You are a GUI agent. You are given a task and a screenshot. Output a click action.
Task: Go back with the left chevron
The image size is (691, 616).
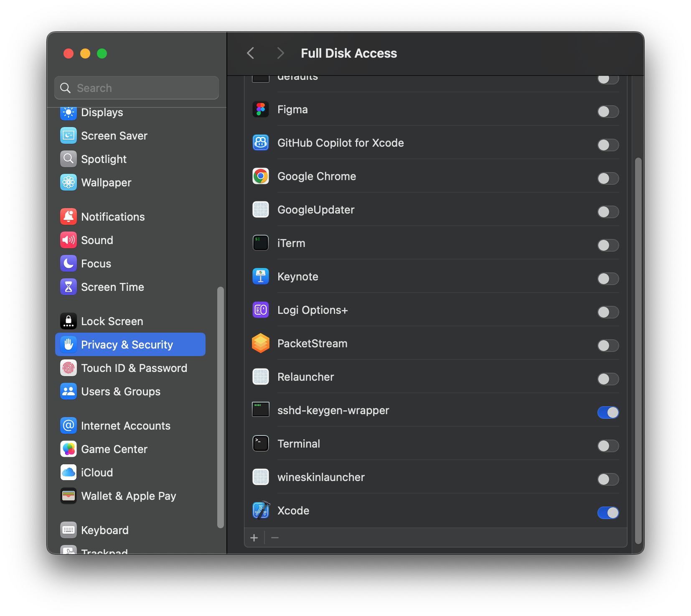[251, 53]
